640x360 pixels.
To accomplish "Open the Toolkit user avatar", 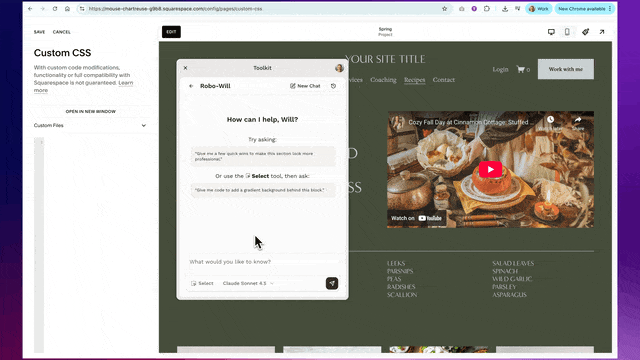I will pyautogui.click(x=339, y=68).
